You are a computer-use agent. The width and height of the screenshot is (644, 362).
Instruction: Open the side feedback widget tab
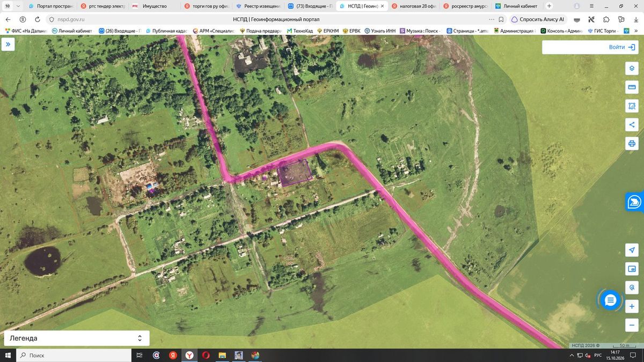[635, 202]
